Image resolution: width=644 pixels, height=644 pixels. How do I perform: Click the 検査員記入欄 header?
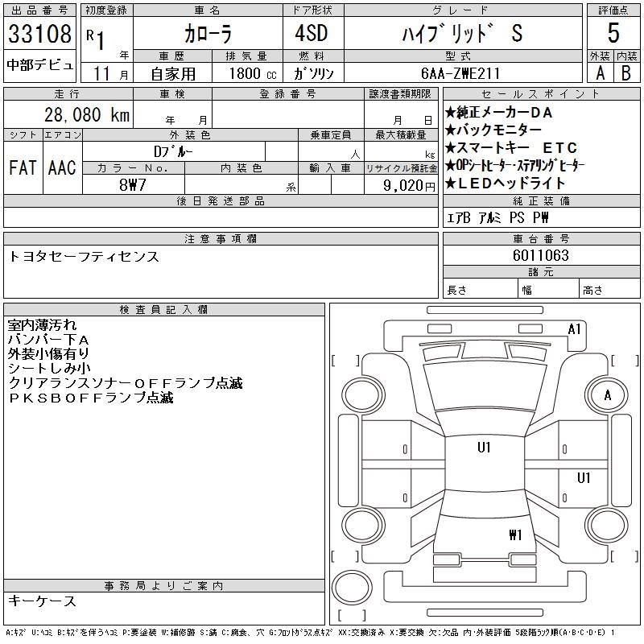(x=164, y=310)
